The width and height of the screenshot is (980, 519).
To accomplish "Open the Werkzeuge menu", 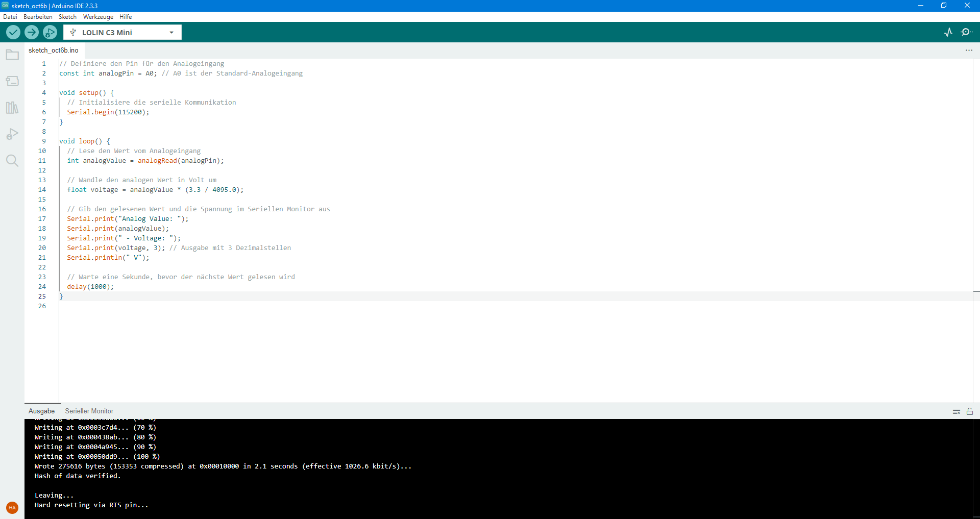I will coord(98,16).
